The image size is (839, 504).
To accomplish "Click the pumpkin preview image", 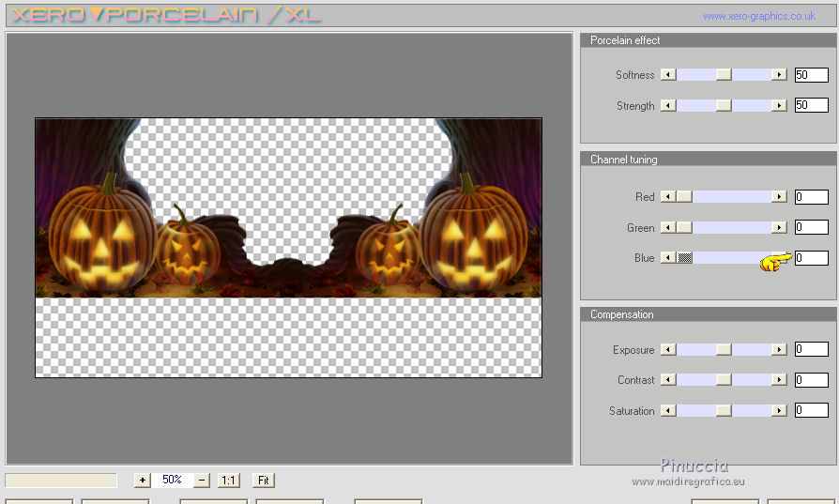I will click(288, 248).
